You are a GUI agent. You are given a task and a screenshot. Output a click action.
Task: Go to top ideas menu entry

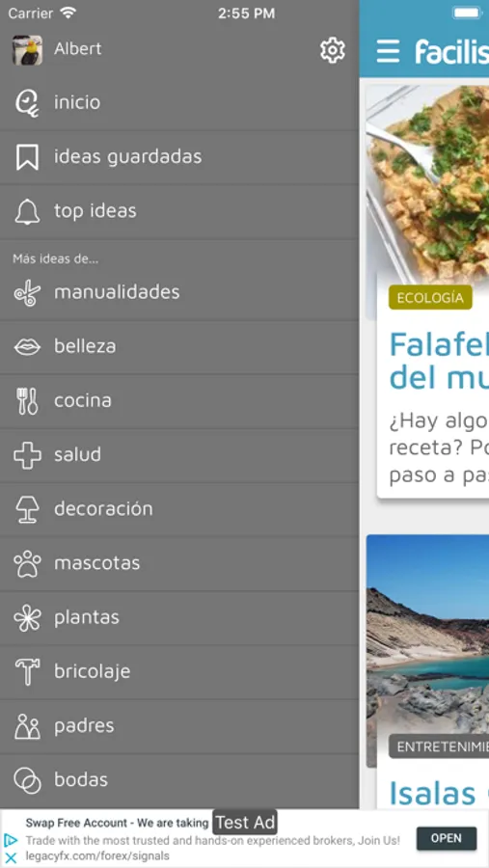pyautogui.click(x=179, y=211)
